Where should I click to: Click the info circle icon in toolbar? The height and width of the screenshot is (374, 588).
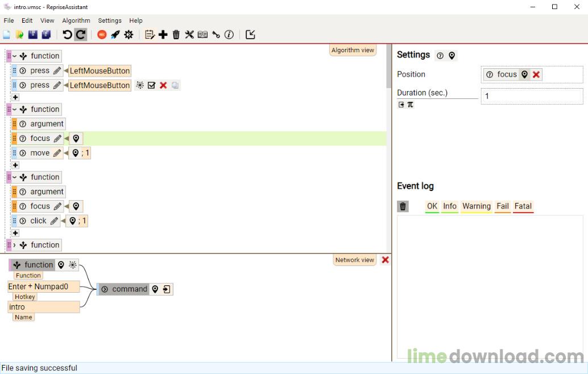229,35
